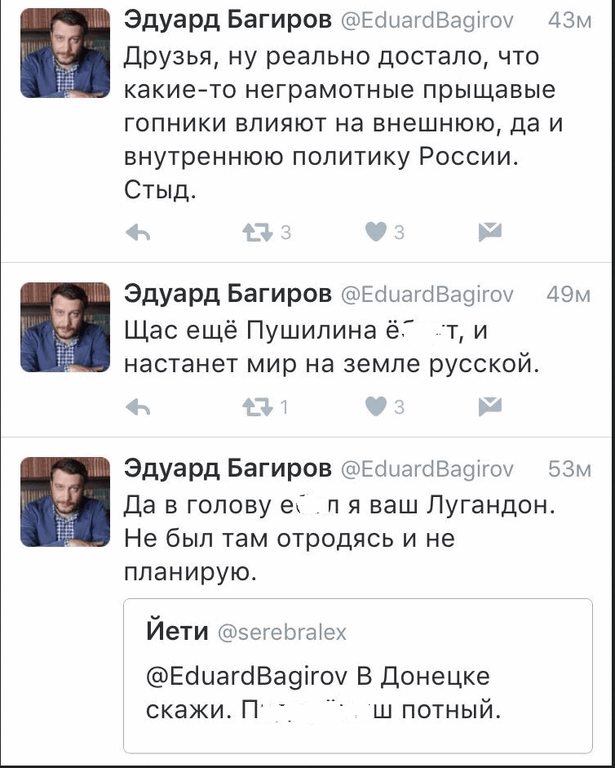The image size is (615, 768).
Task: Open profile picture on the 49м tweet
Action: point(65,327)
